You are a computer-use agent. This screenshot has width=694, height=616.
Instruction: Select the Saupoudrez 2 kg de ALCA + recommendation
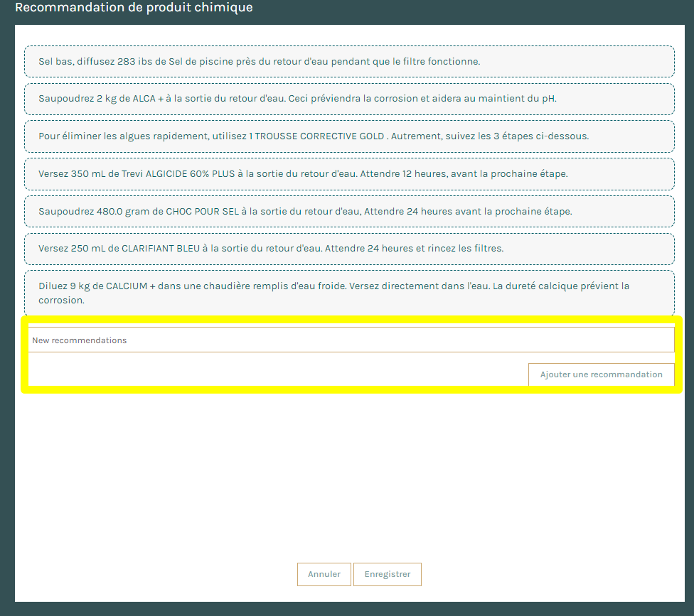coord(349,99)
